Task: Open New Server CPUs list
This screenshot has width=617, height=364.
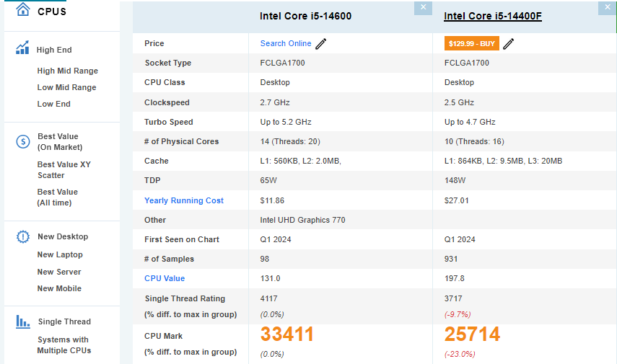Action: tap(59, 272)
